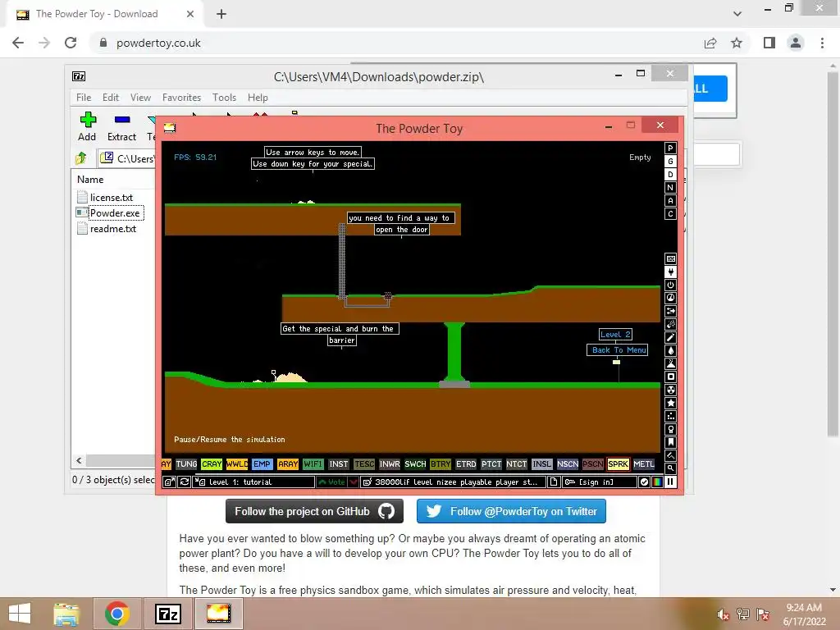Select The Powder Toy - Download tab
The width and height of the screenshot is (840, 630).
[104, 14]
